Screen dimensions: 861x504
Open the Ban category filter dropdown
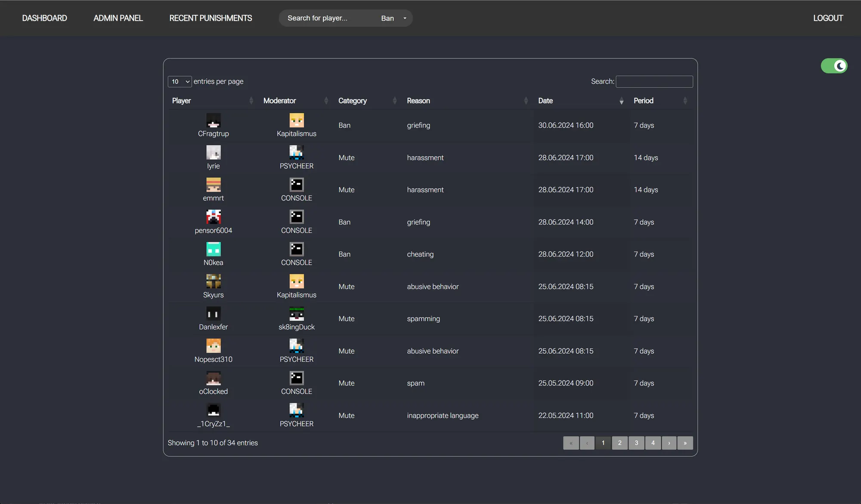pyautogui.click(x=393, y=18)
